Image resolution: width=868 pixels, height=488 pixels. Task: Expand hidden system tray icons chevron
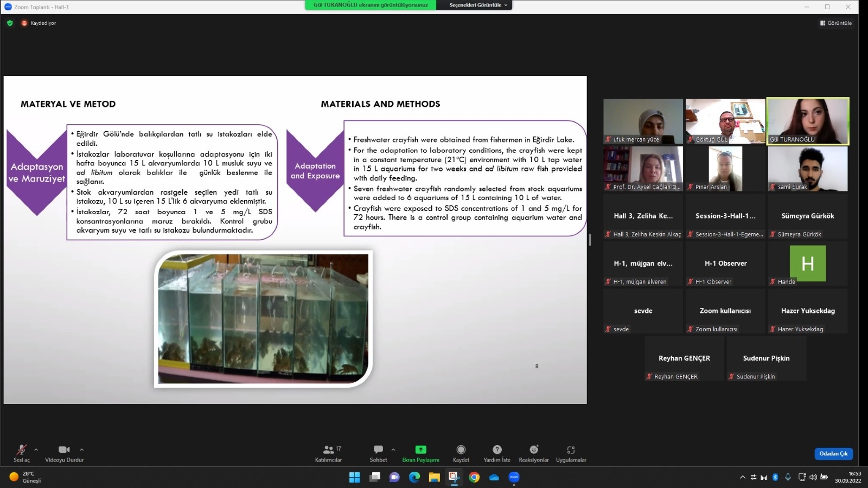[x=742, y=477]
